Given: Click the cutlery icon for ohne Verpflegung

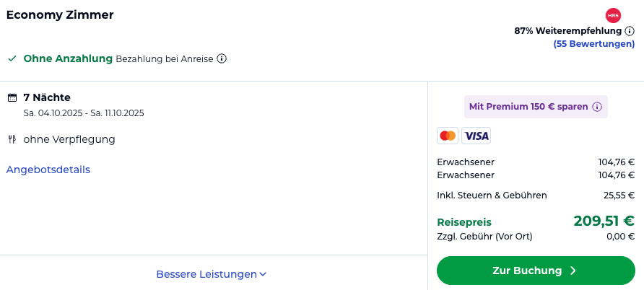Looking at the screenshot, I should coord(12,139).
